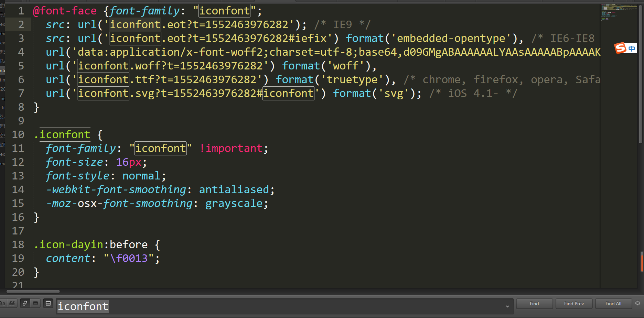Click line number 2 in the gutter
This screenshot has width=644, height=318.
click(x=21, y=25)
